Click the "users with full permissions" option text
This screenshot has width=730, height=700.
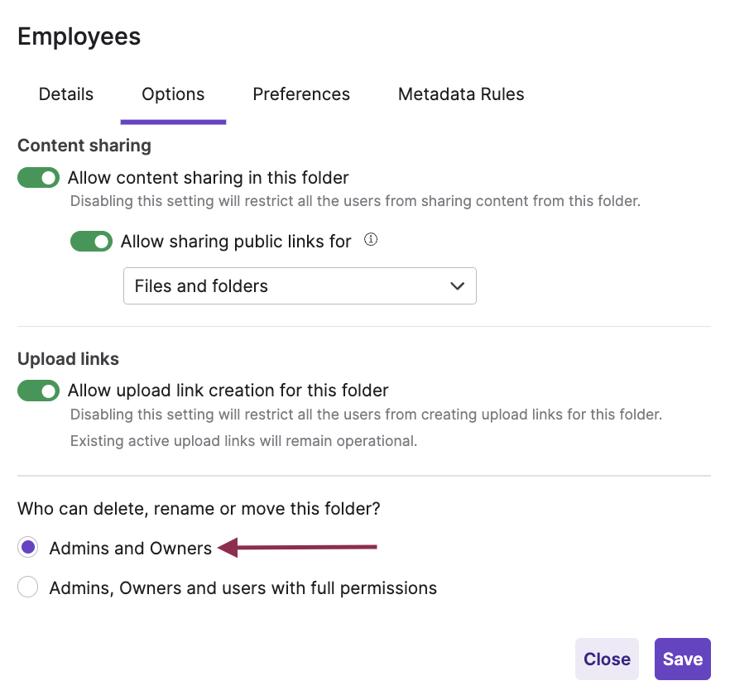pos(243,588)
